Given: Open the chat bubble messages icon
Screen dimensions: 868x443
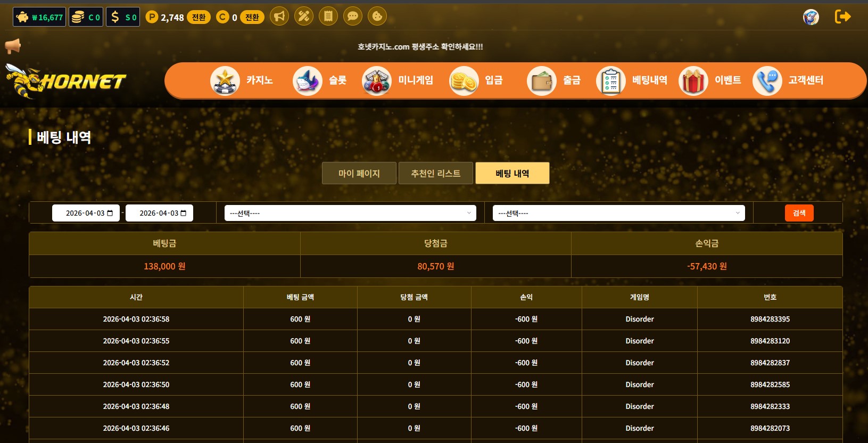Looking at the screenshot, I should (353, 17).
